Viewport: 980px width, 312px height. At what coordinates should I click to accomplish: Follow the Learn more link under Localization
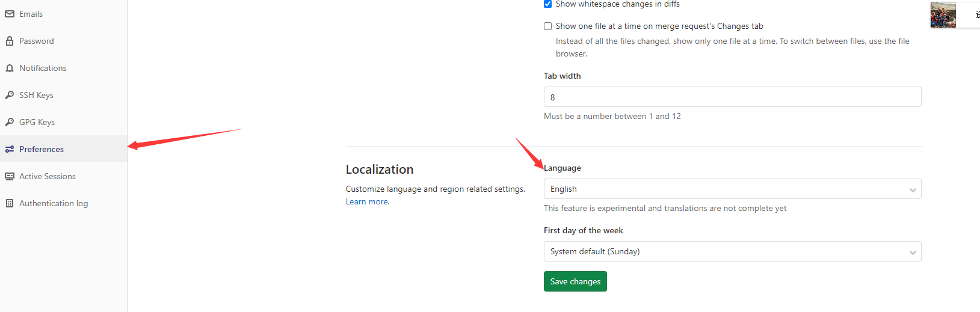click(367, 202)
